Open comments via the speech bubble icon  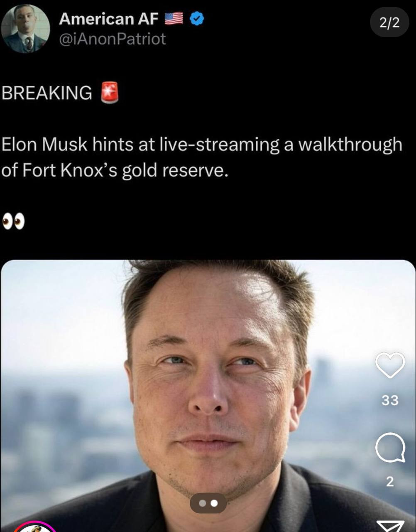tap(390, 448)
